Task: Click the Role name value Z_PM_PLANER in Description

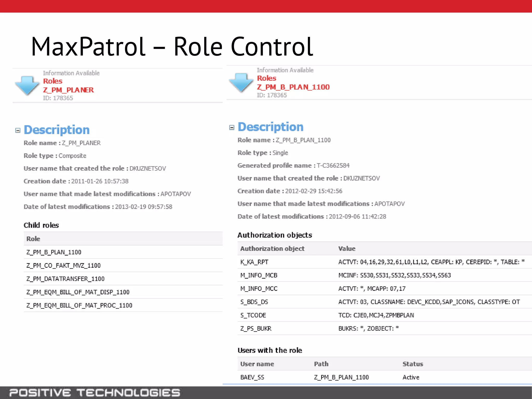Action: 81,143
